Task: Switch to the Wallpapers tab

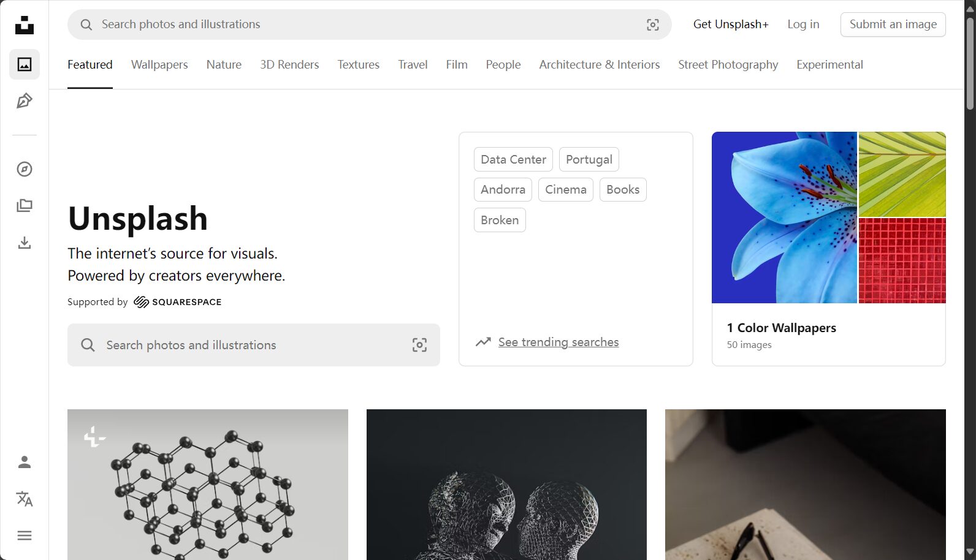Action: click(159, 64)
